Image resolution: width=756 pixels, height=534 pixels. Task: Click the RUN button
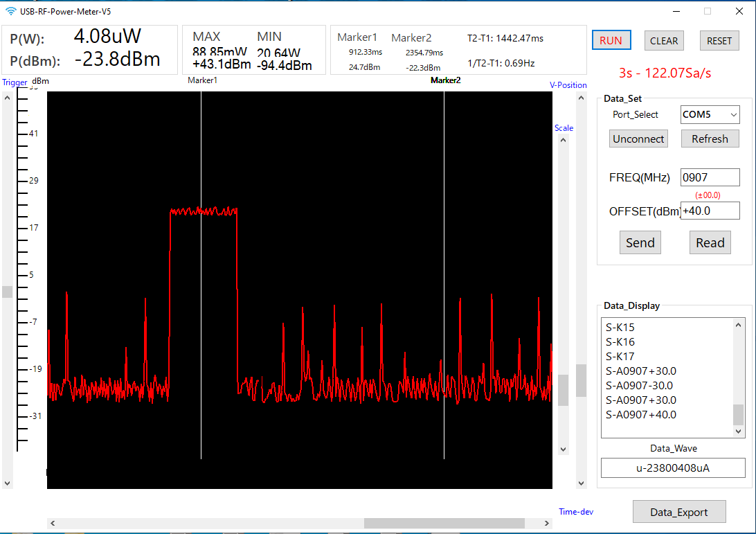pyautogui.click(x=611, y=41)
